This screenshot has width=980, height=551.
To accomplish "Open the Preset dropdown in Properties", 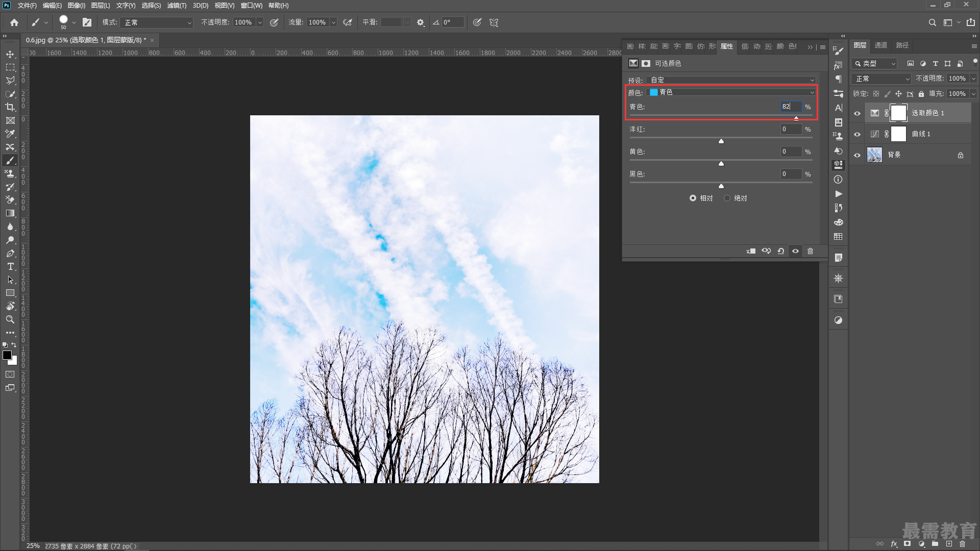I will pos(731,80).
